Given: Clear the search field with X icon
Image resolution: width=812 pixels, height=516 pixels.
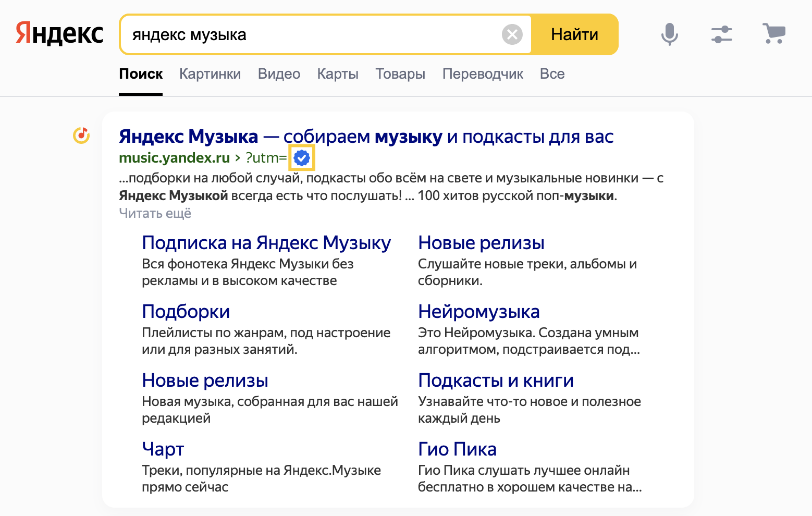Looking at the screenshot, I should tap(512, 34).
